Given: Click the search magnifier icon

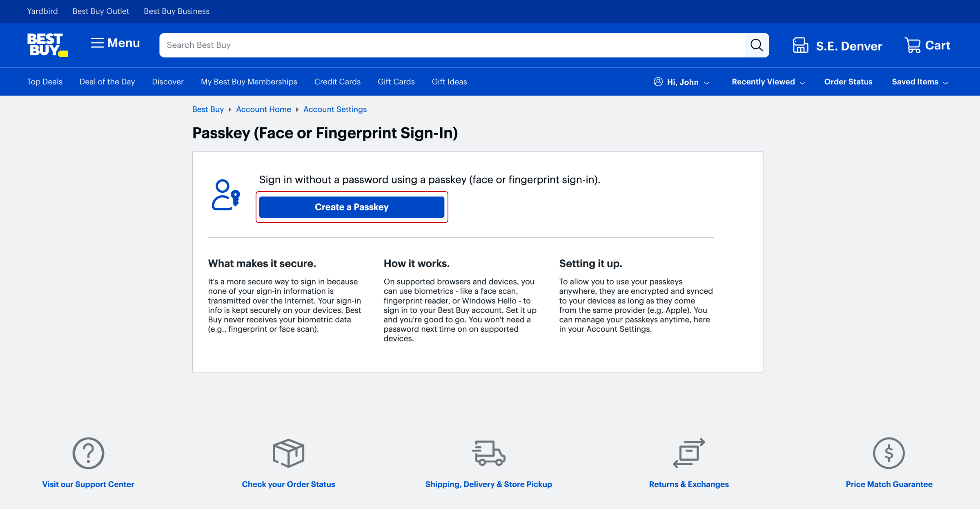Looking at the screenshot, I should pos(757,45).
